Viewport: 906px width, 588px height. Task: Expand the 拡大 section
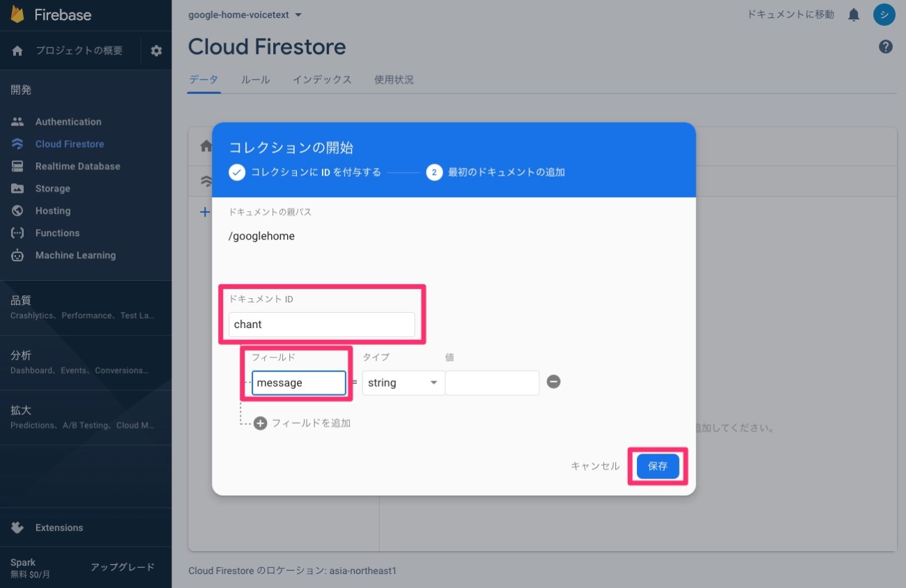86,417
